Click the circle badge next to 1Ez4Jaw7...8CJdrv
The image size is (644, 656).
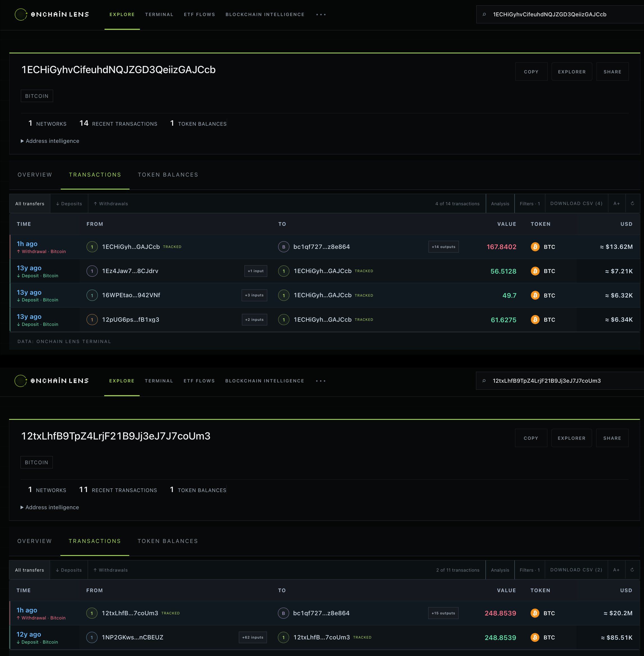92,271
